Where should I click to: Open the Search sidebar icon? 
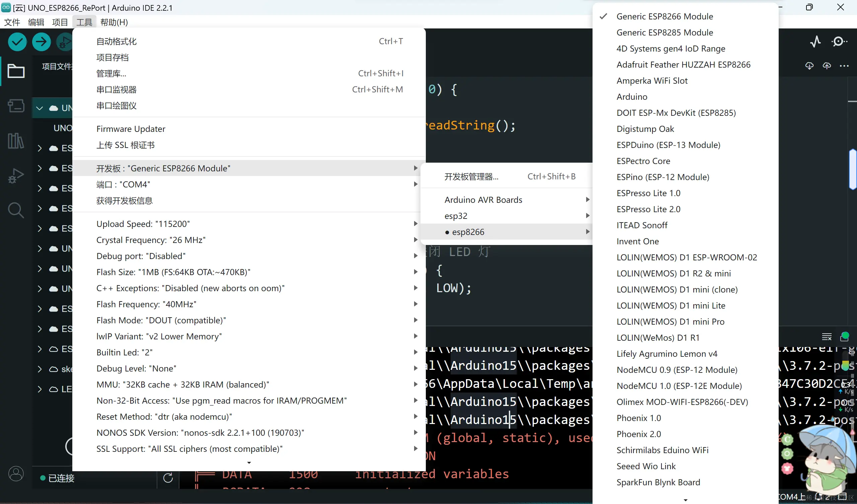[x=16, y=210]
